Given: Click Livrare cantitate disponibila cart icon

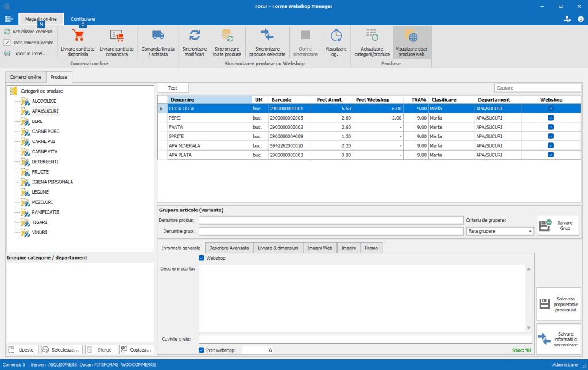Looking at the screenshot, I should [x=78, y=36].
